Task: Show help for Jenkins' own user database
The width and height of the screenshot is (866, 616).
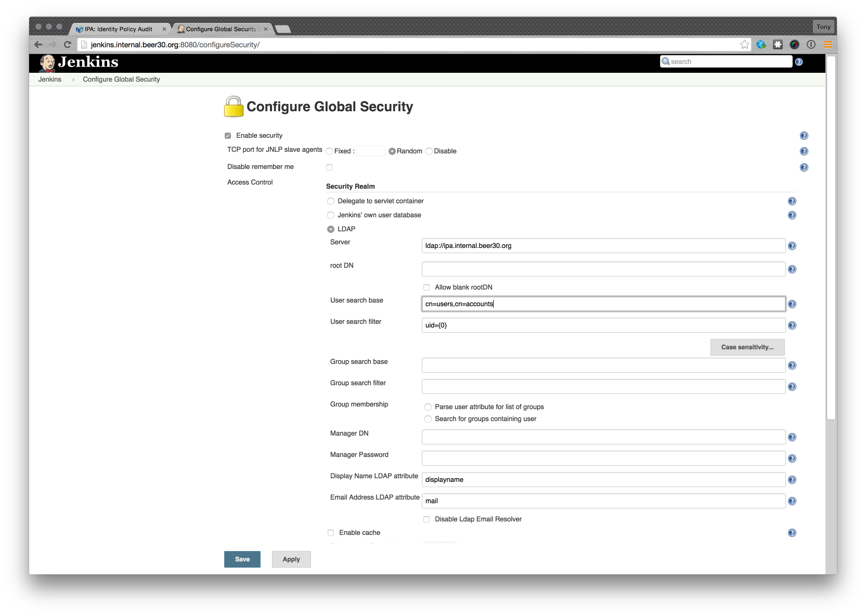Action: [792, 215]
